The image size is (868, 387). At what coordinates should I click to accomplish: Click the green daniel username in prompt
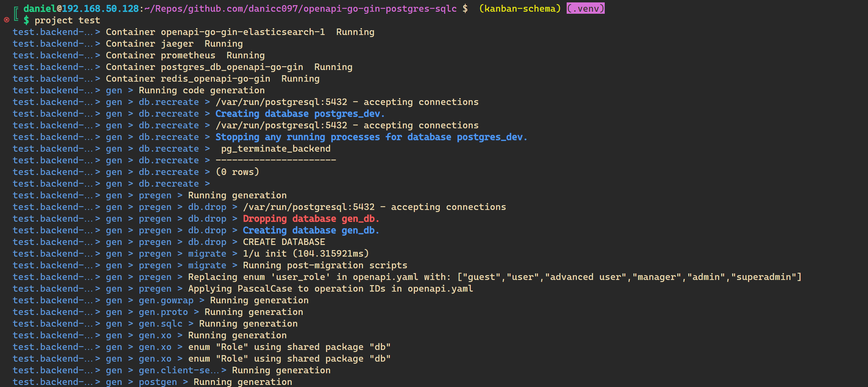point(40,8)
